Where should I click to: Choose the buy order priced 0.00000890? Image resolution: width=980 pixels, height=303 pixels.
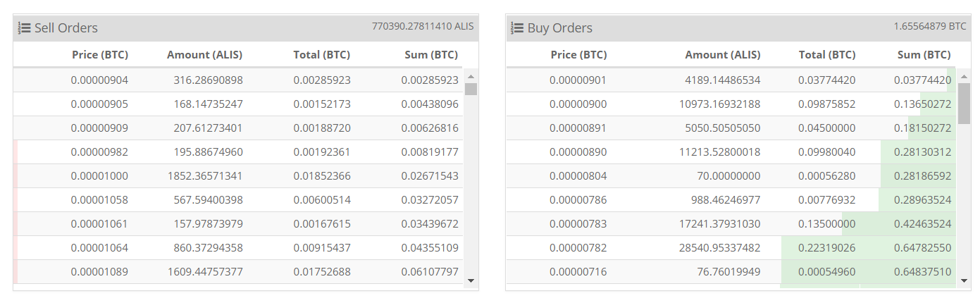tap(578, 152)
